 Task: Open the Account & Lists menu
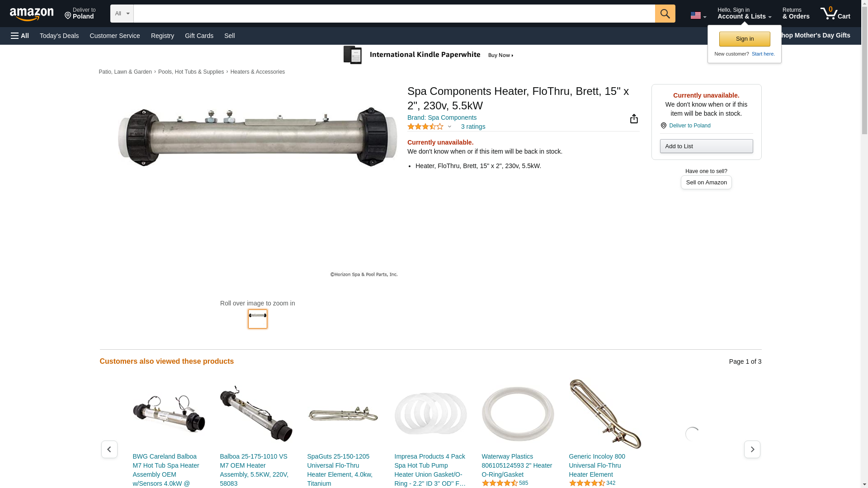744,14
